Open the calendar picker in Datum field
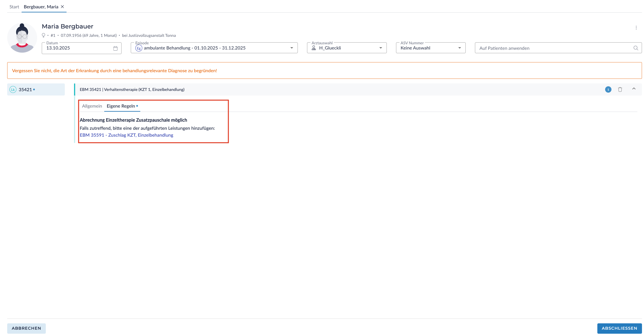The width and height of the screenshot is (644, 336). [x=115, y=48]
